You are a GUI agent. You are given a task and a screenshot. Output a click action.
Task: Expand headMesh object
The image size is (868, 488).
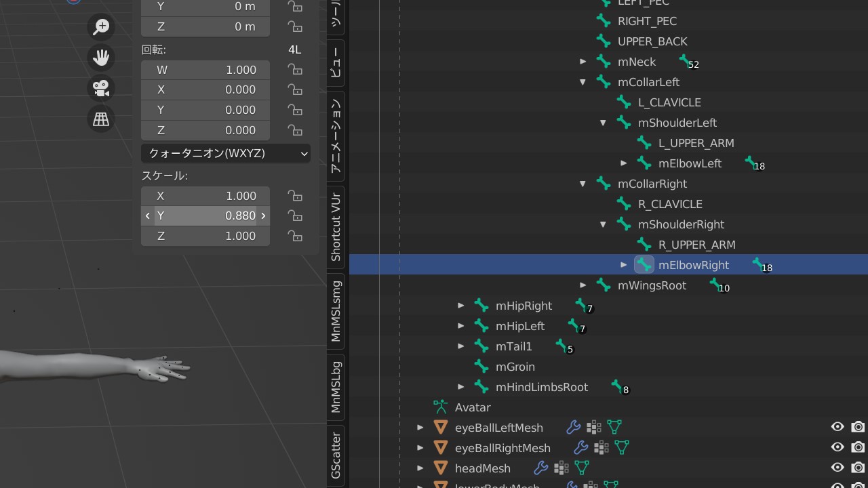tap(420, 468)
